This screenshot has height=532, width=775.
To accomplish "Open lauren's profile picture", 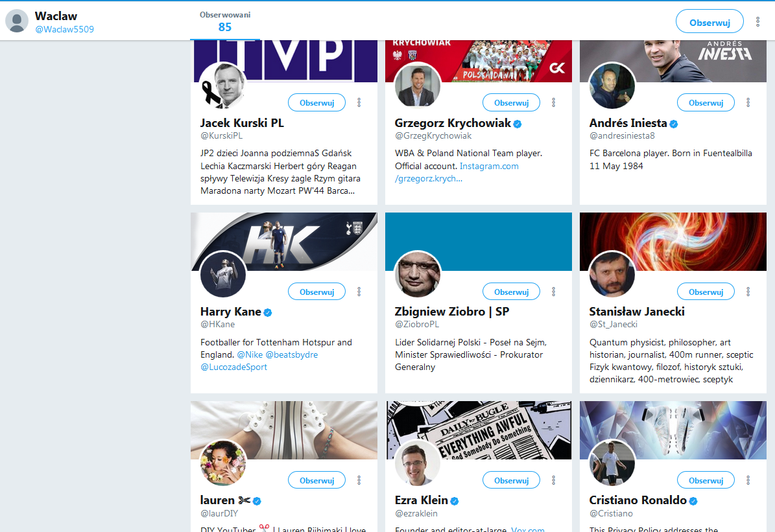I will pos(223,463).
